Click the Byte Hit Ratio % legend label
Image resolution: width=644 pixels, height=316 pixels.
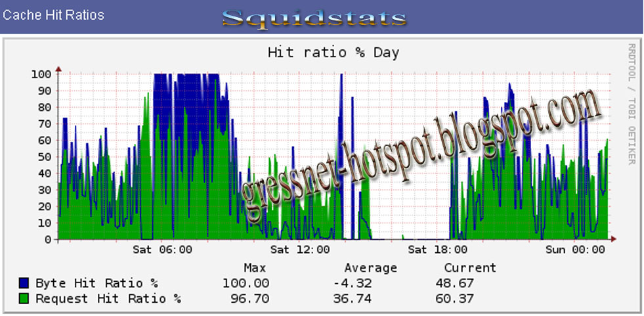(97, 284)
